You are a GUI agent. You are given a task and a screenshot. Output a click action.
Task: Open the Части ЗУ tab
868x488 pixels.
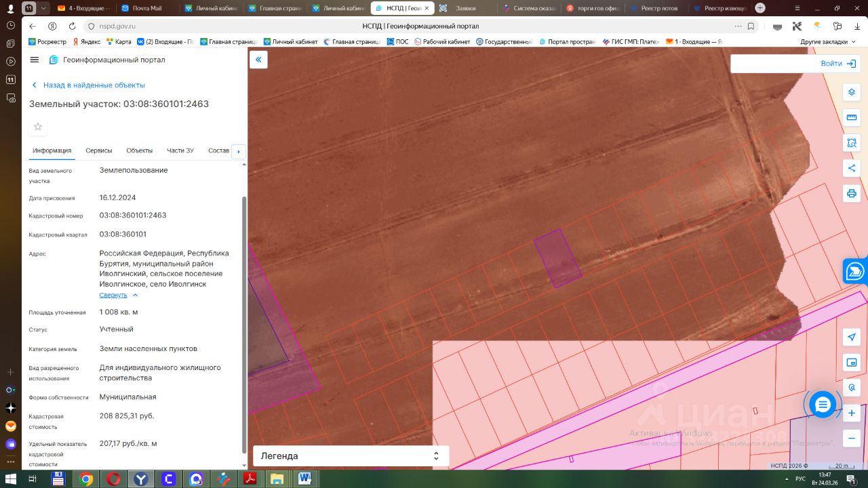tap(180, 150)
